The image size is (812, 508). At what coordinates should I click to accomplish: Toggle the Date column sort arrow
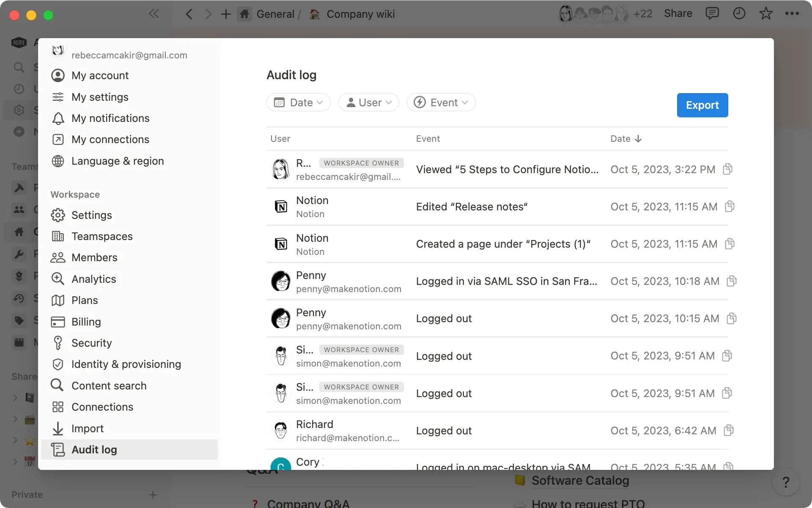coord(638,138)
